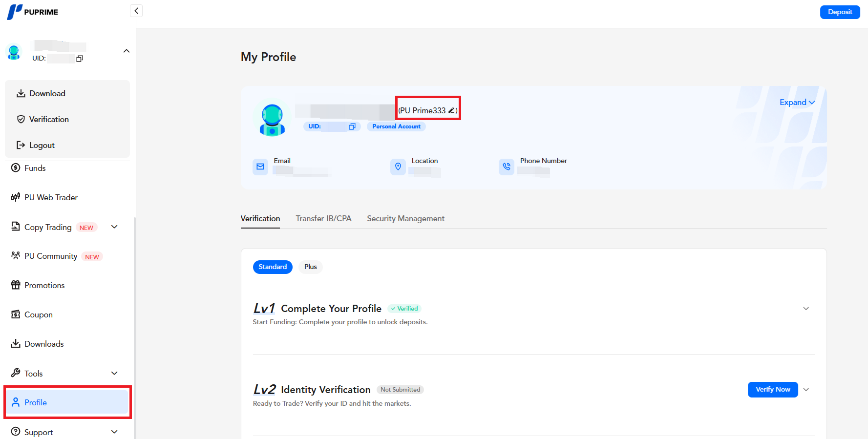Collapse the account menu chevron
Screen dimensions: 868x439
pos(127,51)
